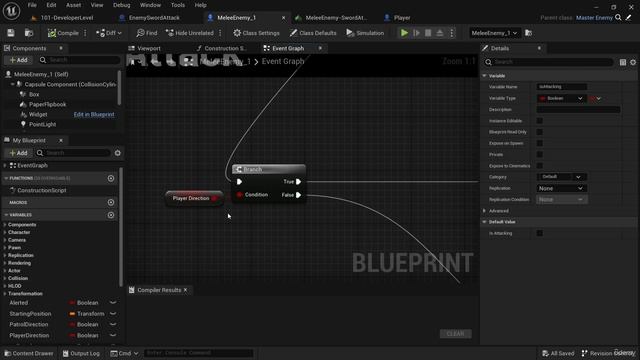Browse to asset in Content Browser icon
This screenshot has height=360, width=640.
click(29, 33)
